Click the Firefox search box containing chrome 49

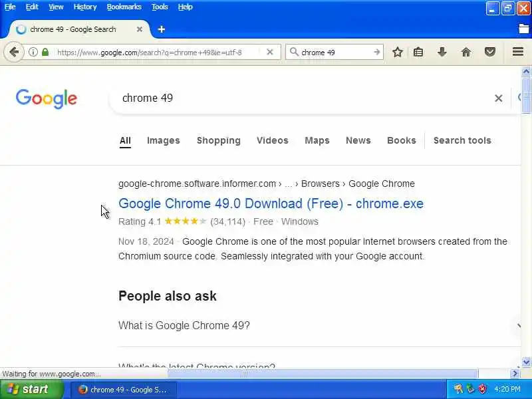coord(334,53)
